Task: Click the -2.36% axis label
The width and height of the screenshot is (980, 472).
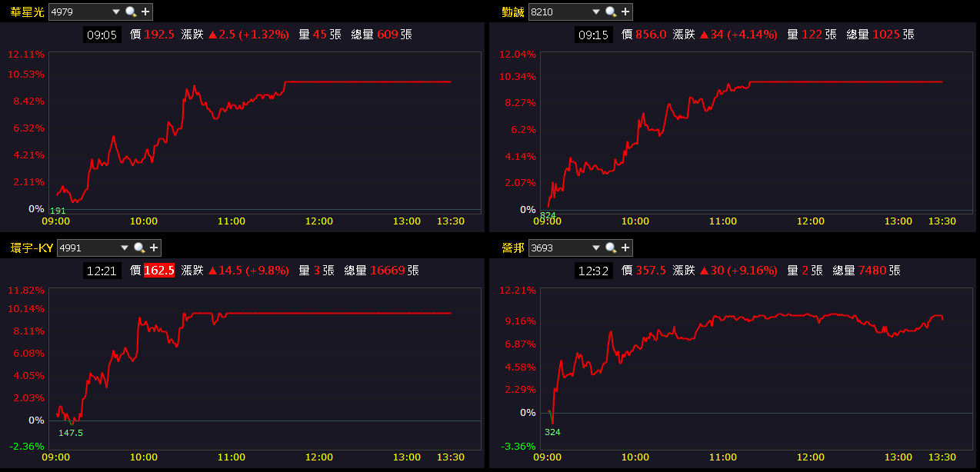Action: pos(27,446)
